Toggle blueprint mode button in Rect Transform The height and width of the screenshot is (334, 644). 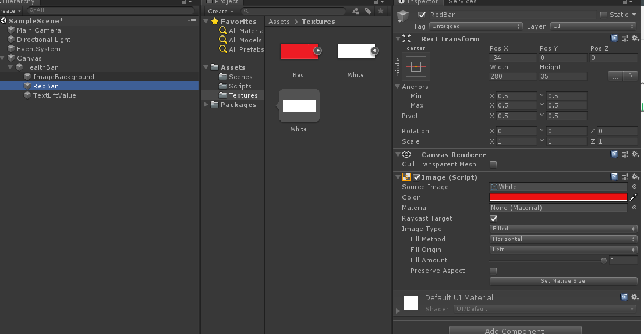[x=615, y=76]
